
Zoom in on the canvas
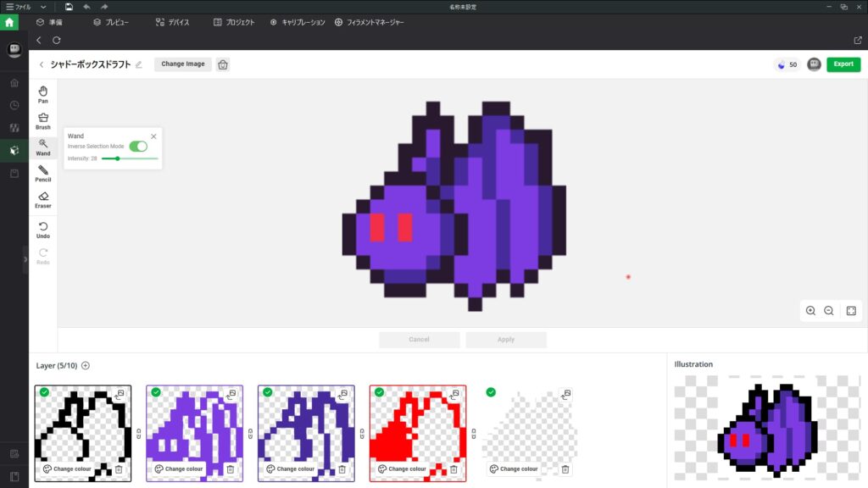tap(810, 310)
